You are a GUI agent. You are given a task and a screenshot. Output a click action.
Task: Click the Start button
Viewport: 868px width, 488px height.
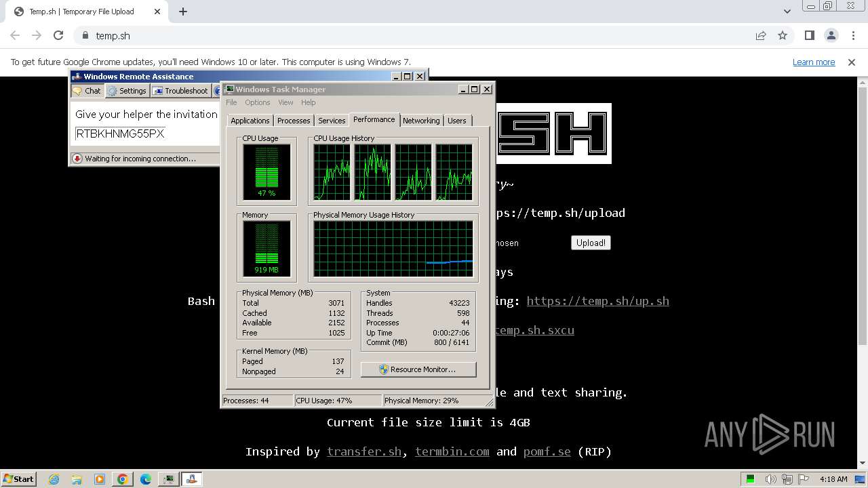(18, 479)
